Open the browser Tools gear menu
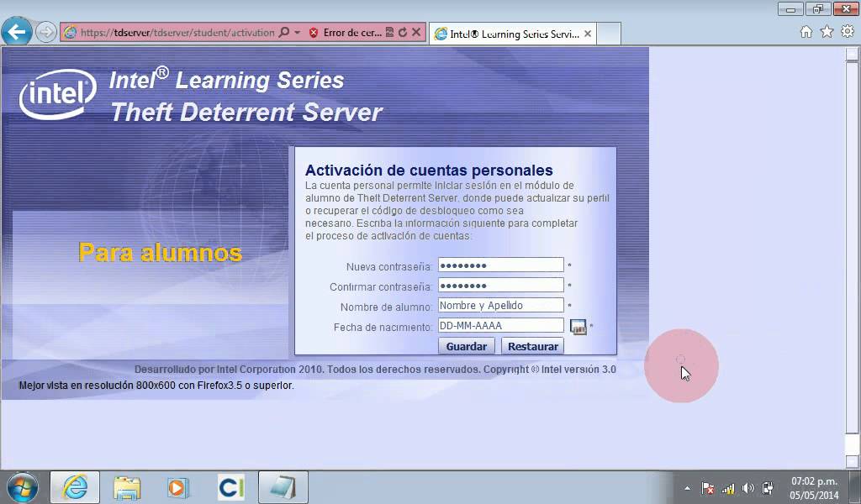Viewport: 861px width, 504px height. pos(848,32)
